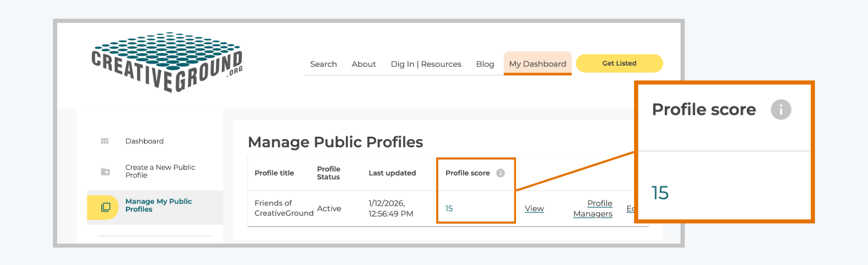Click the yellow Get Listed button
This screenshot has height=265, width=868.
(x=619, y=63)
